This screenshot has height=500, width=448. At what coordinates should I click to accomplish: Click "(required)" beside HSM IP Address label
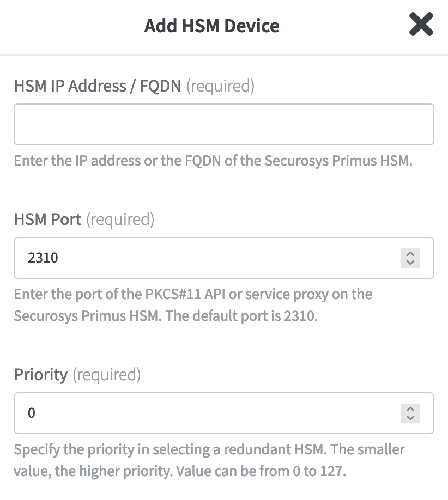220,86
